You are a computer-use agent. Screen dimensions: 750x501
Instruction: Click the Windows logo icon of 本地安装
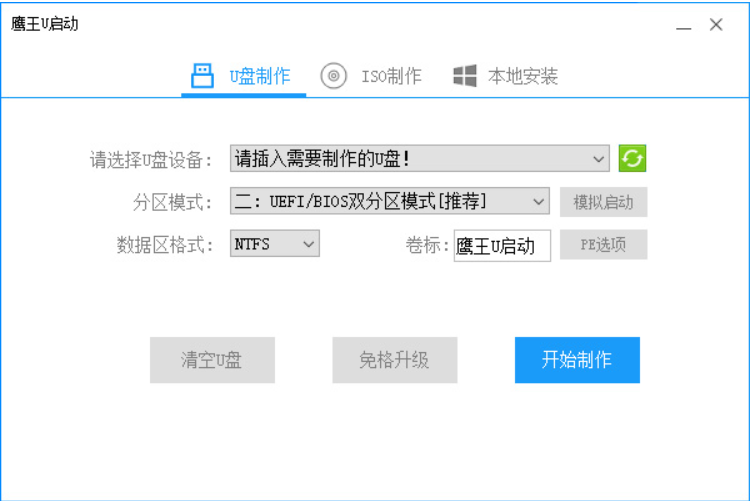464,76
